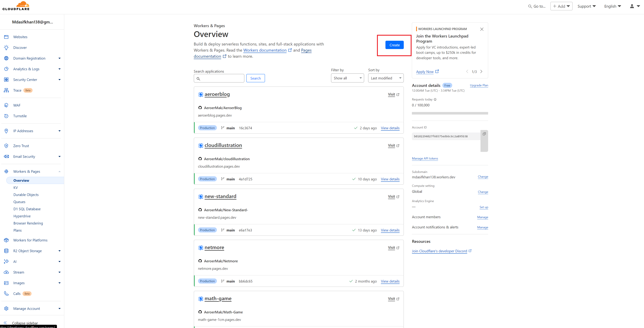Click the Workers for Platforms icon
Screen dimensions: 644x328
(x=6, y=240)
